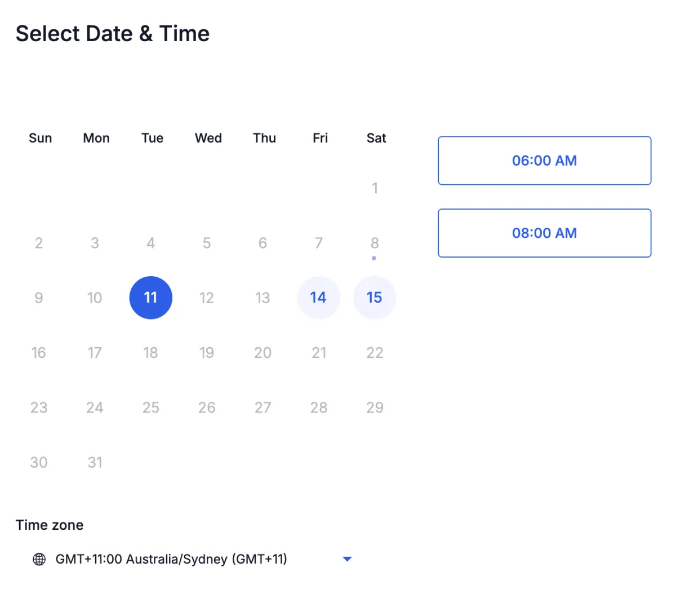Click date 31 in the last row
The width and height of the screenshot is (676, 616).
pos(95,463)
